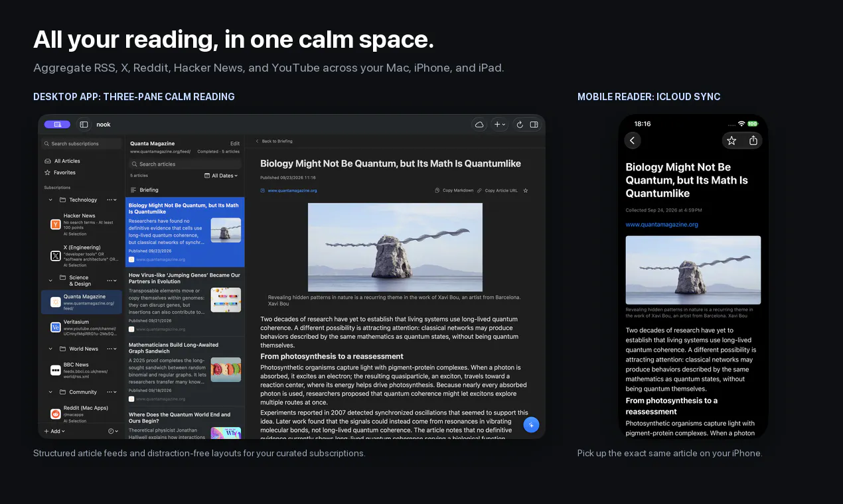Toggle the left sidebar panel icon beside nook
Screen dimensions: 843x504
click(x=84, y=124)
